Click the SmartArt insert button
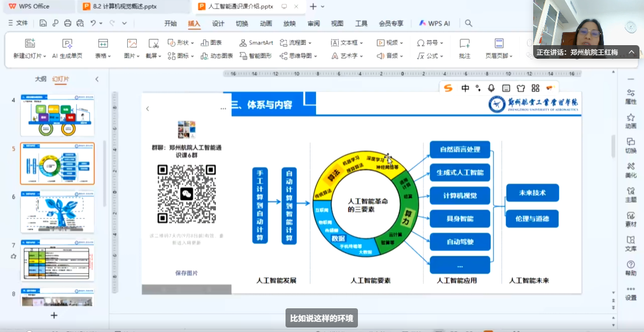The height and width of the screenshot is (332, 644). coord(256,43)
